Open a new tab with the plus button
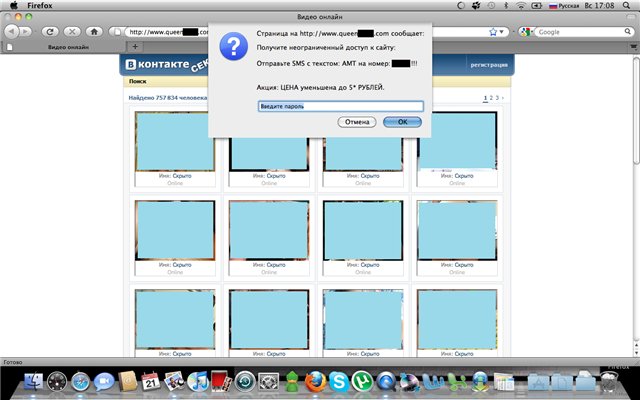Screen dimensions: 640x400 [x=135, y=46]
